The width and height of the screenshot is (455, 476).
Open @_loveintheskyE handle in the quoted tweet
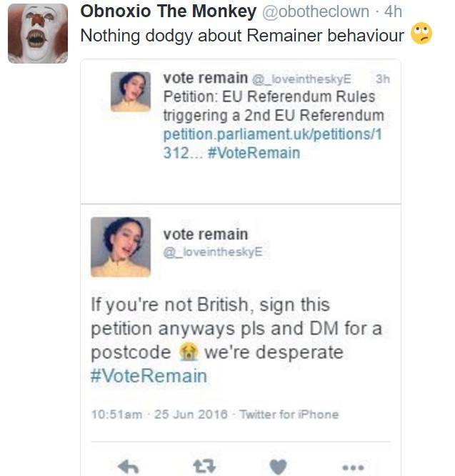(301, 79)
